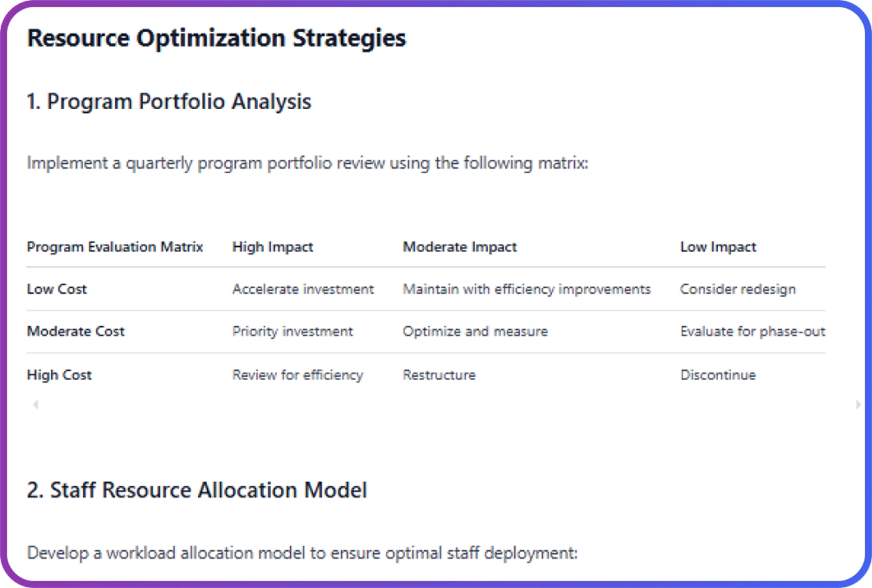Click the 'High Cost' row label
The height and width of the screenshot is (588, 872).
59,375
